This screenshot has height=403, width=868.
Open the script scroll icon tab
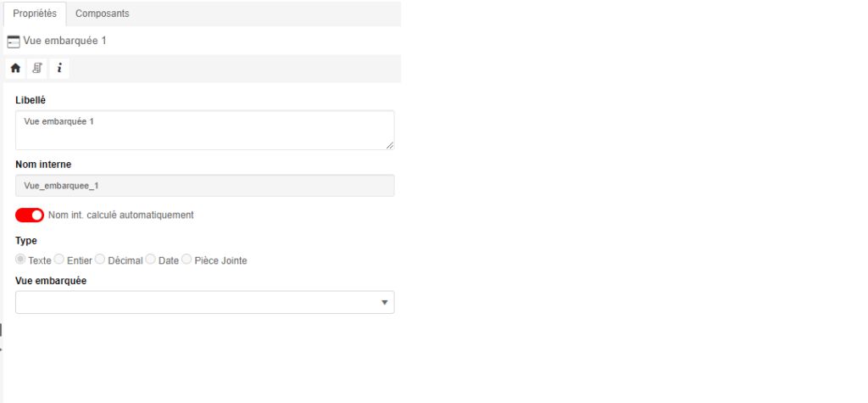[37, 68]
